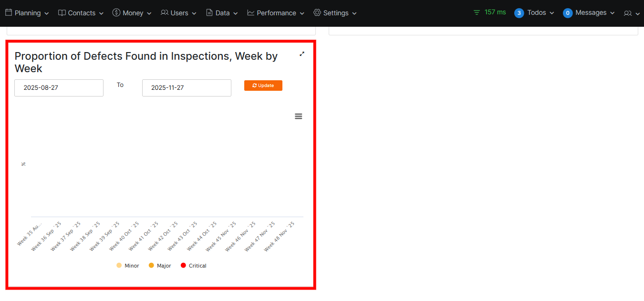Screen dimensions: 644x301
Task: Click the 2025-08-27 start date field
Action: 59,88
